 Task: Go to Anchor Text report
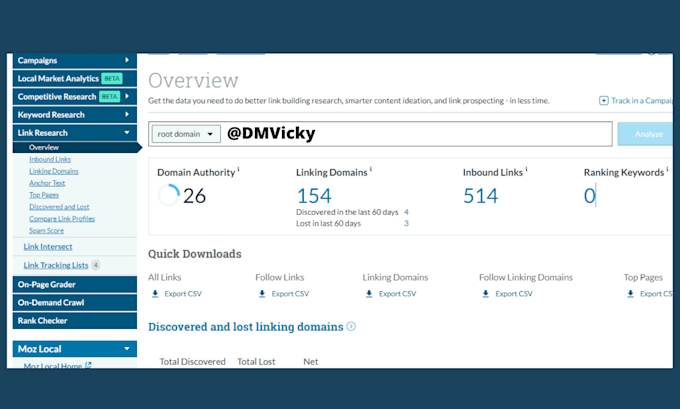coord(47,183)
